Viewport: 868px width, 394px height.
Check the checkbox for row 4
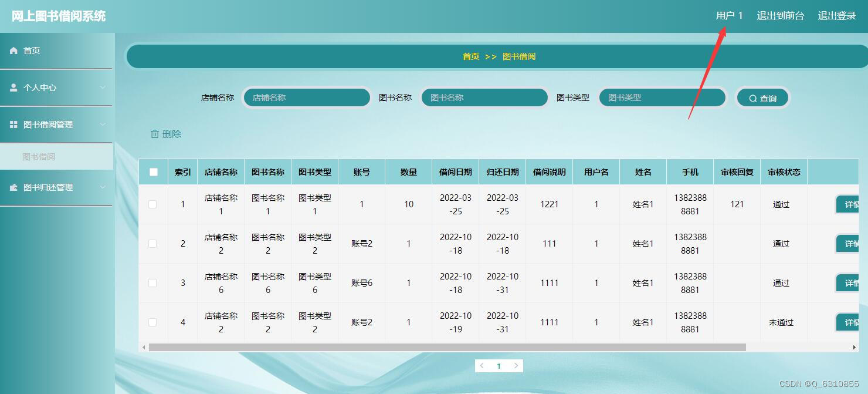152,322
